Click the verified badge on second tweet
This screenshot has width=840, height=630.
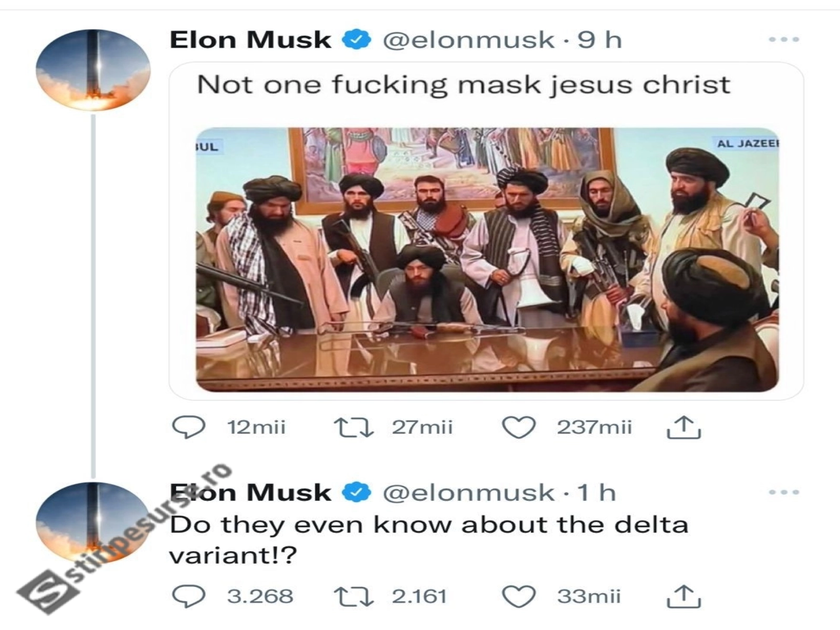tap(357, 493)
